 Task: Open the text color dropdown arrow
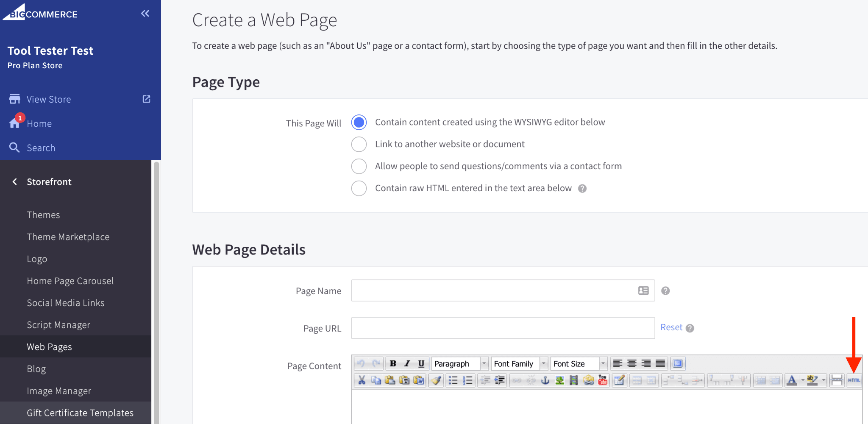(x=802, y=380)
